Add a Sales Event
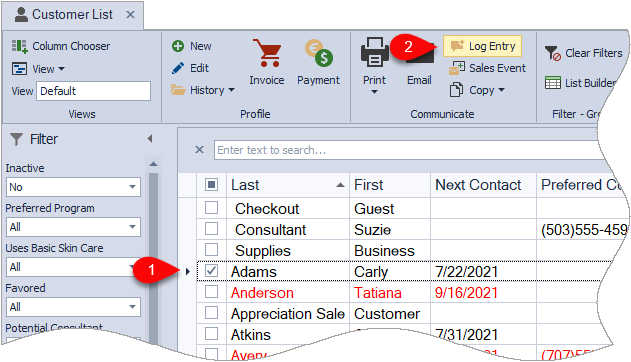 [487, 68]
